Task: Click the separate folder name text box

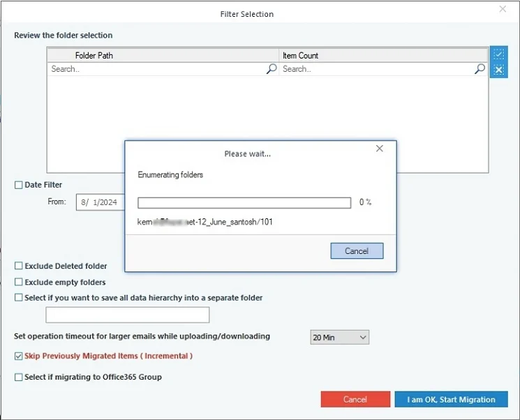Action: tap(127, 315)
